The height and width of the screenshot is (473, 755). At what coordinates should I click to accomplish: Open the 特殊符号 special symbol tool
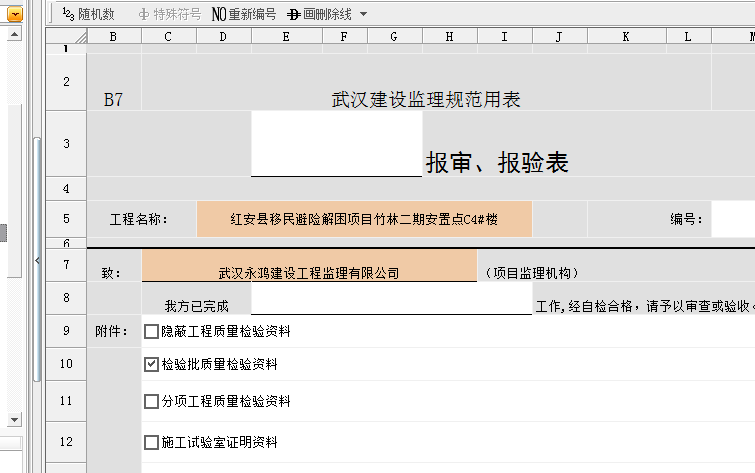169,14
